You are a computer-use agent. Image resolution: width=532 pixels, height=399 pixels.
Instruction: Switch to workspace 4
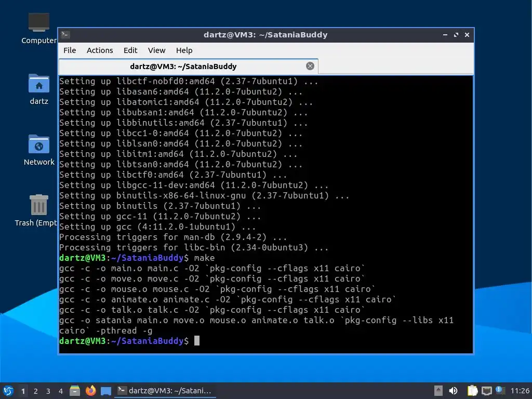61,391
